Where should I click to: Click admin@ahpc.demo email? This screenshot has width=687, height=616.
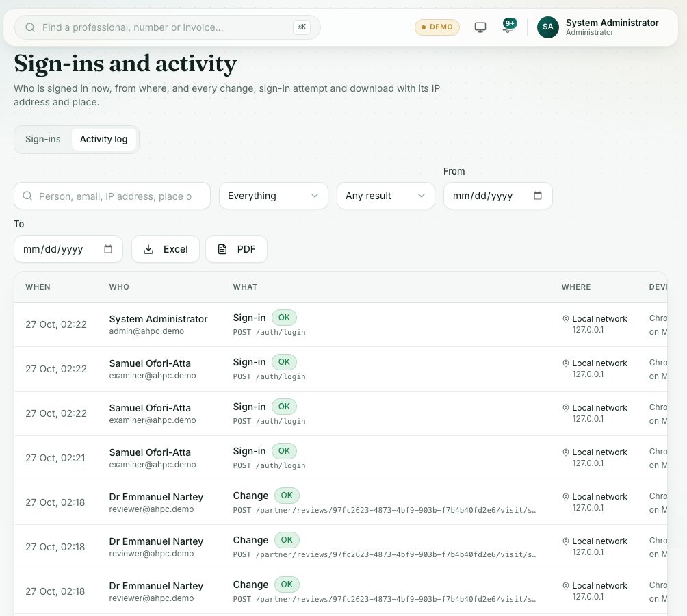tap(146, 331)
